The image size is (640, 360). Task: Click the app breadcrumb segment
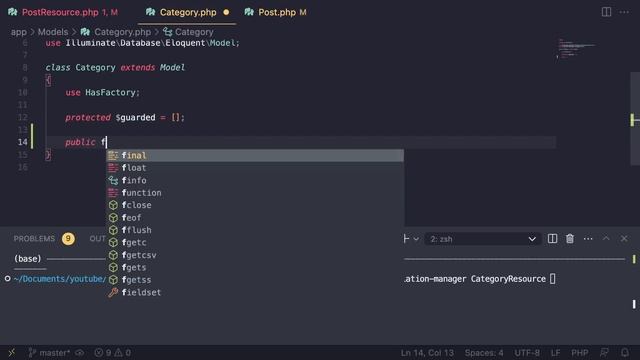tap(18, 32)
